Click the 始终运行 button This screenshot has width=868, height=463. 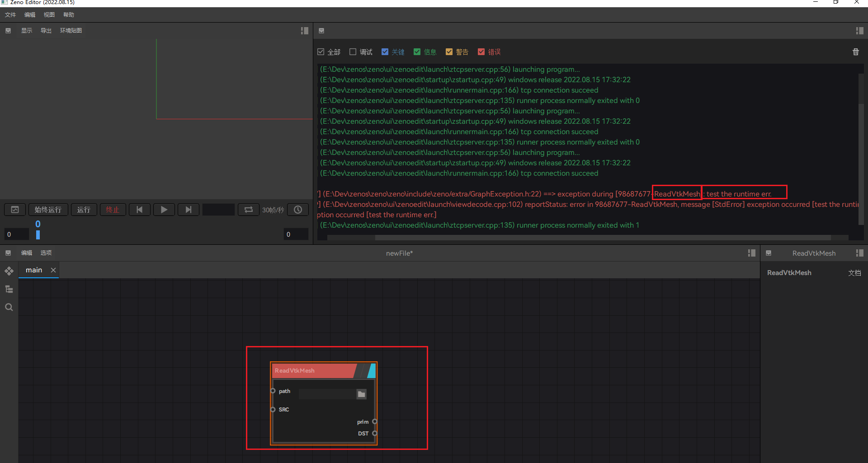pyautogui.click(x=48, y=210)
